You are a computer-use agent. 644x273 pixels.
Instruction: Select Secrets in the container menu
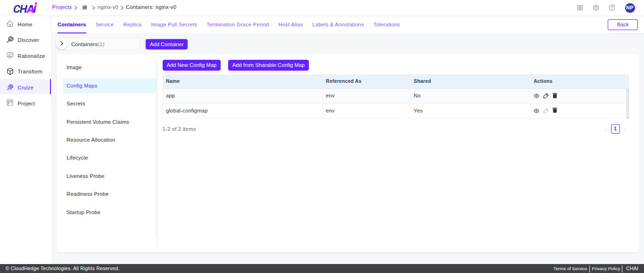75,104
